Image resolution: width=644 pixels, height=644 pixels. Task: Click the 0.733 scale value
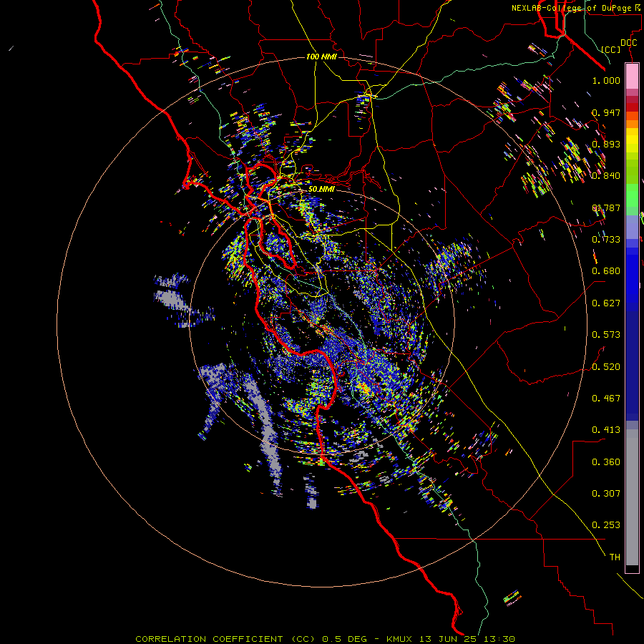pyautogui.click(x=606, y=240)
